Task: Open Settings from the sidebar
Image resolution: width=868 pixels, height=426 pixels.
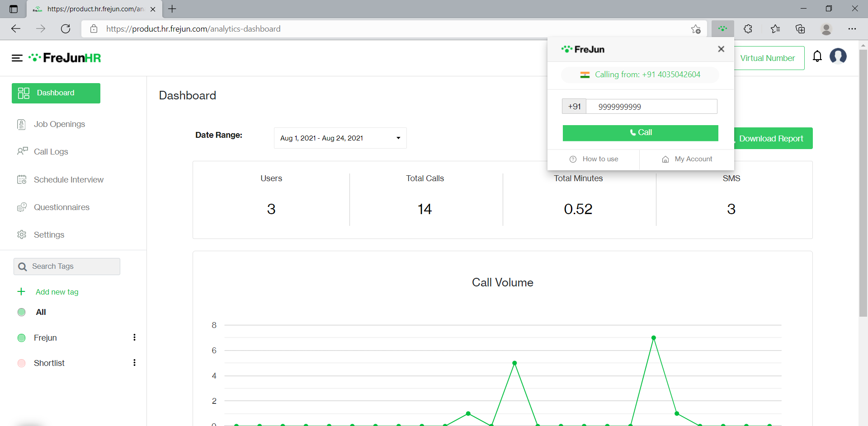Action: 48,235
